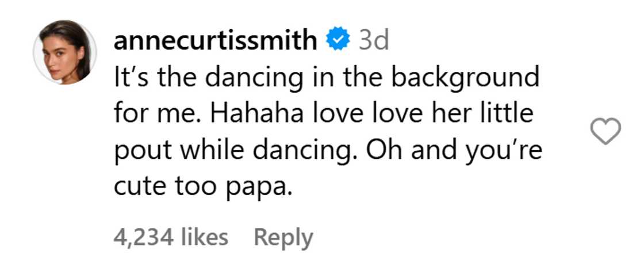Viewport: 644px width, 279px height.
Task: Open annecurtissmith's profile picture
Action: click(x=65, y=52)
